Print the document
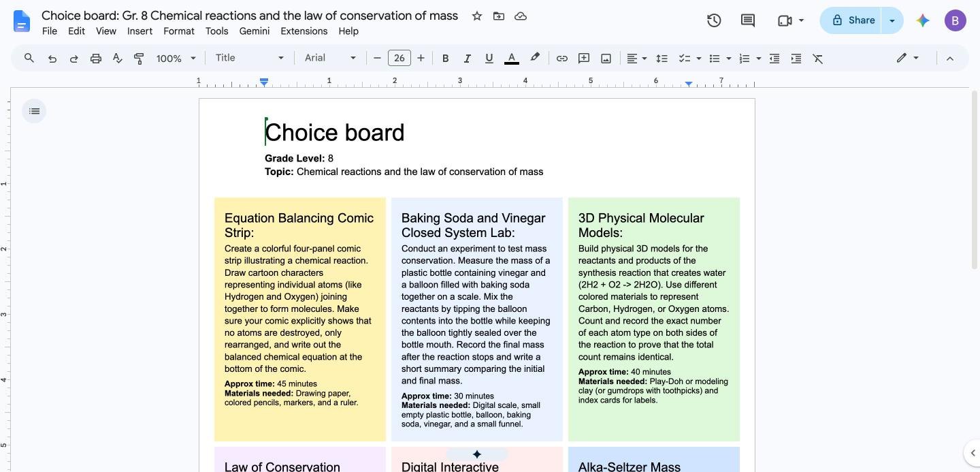The height and width of the screenshot is (472, 980). (96, 59)
